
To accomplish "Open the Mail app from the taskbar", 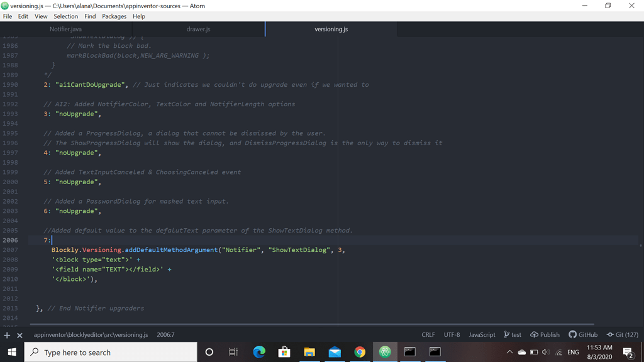I will coord(335,353).
